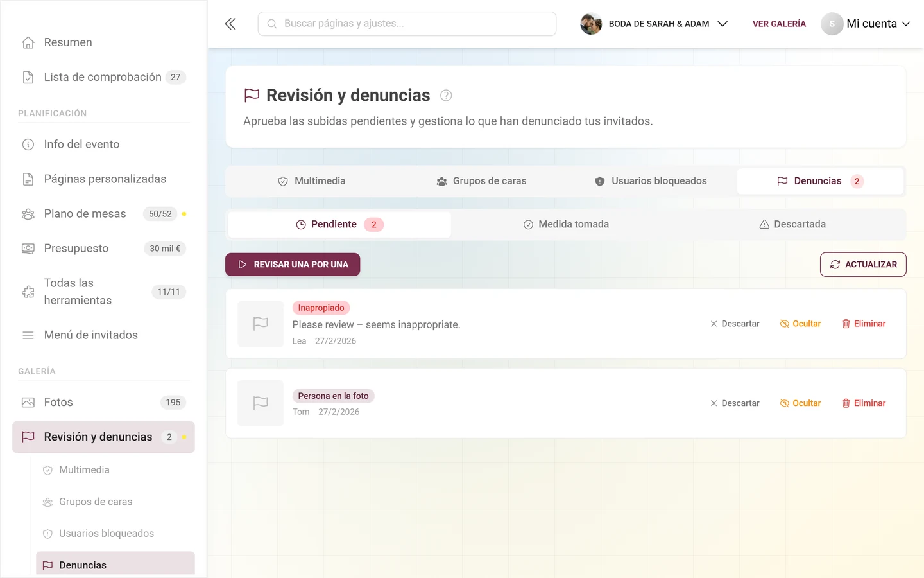
Task: Select the Pendiente sub-tab
Action: coord(339,225)
